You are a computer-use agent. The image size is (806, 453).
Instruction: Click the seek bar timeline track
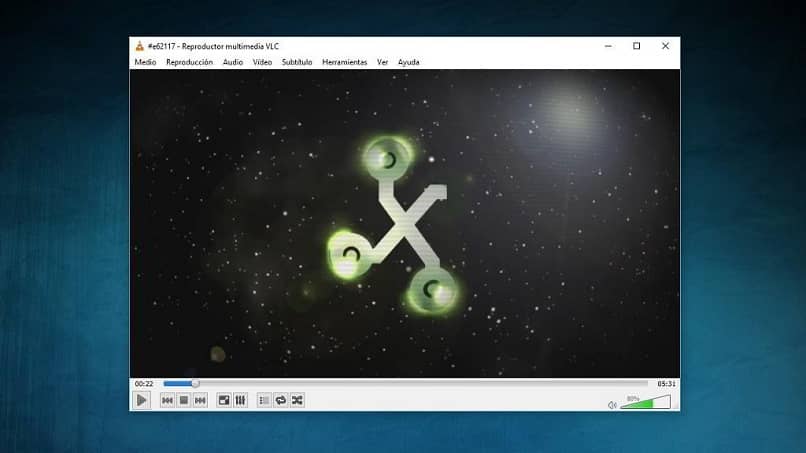pos(406,384)
